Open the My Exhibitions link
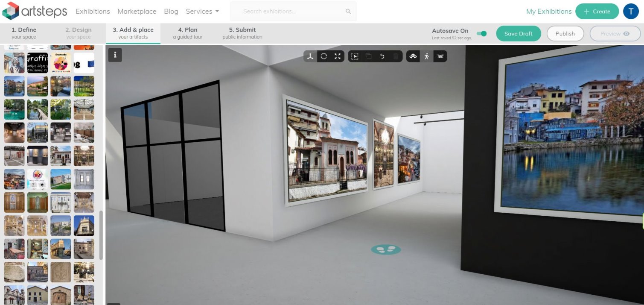Viewport: 644px width, 305px height. [549, 12]
